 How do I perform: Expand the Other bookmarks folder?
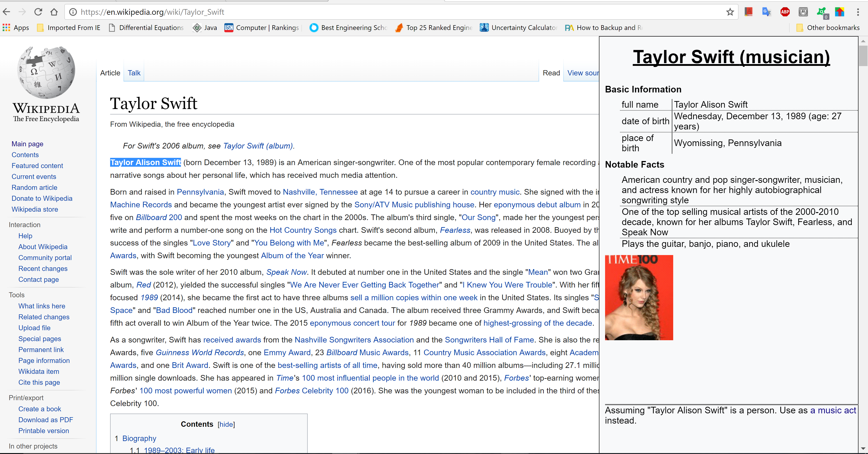[x=828, y=28]
